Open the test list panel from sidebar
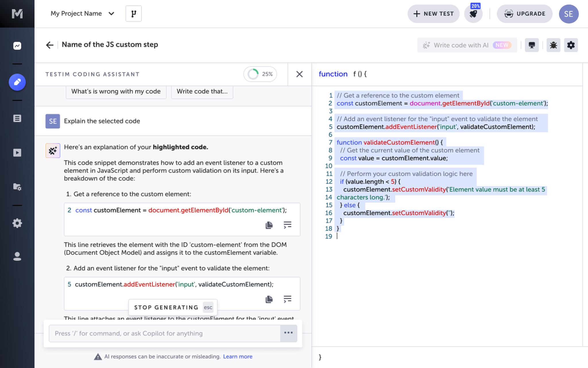This screenshot has height=368, width=588. coord(17,118)
